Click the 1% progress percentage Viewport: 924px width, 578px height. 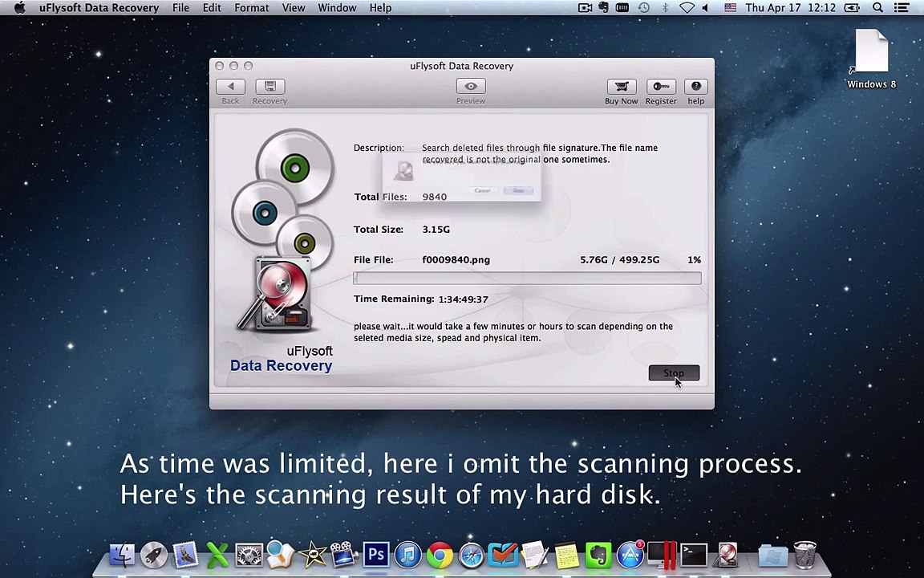tap(694, 259)
